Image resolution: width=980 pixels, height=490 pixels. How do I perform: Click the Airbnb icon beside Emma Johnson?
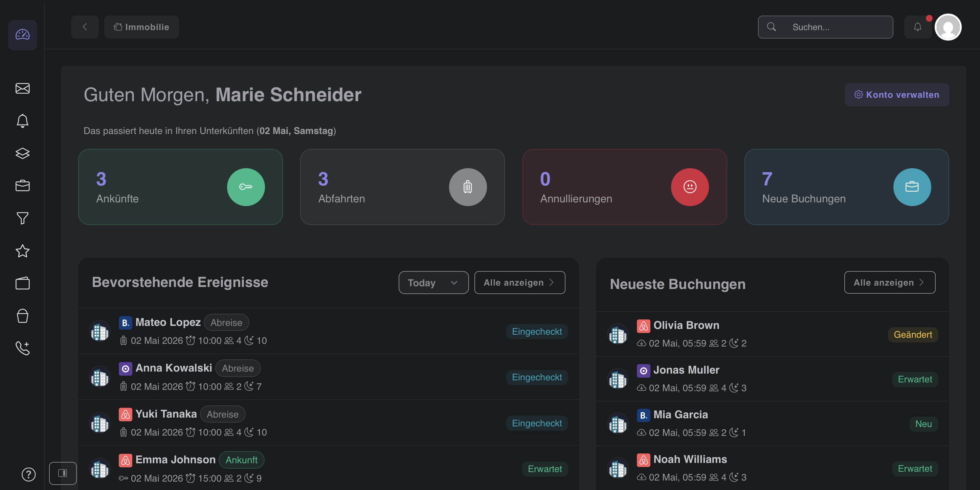point(125,460)
